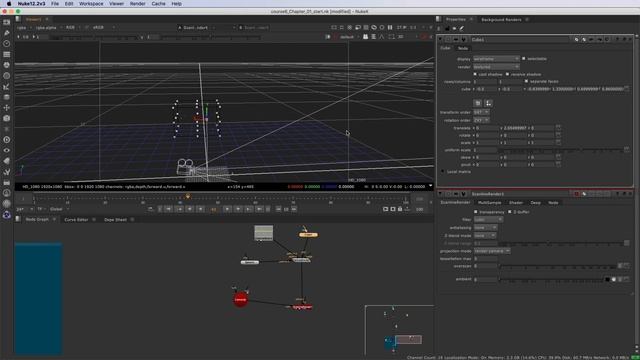The width and height of the screenshot is (640, 360).
Task: Adjust the uniform scale slider
Action: [x=561, y=150]
